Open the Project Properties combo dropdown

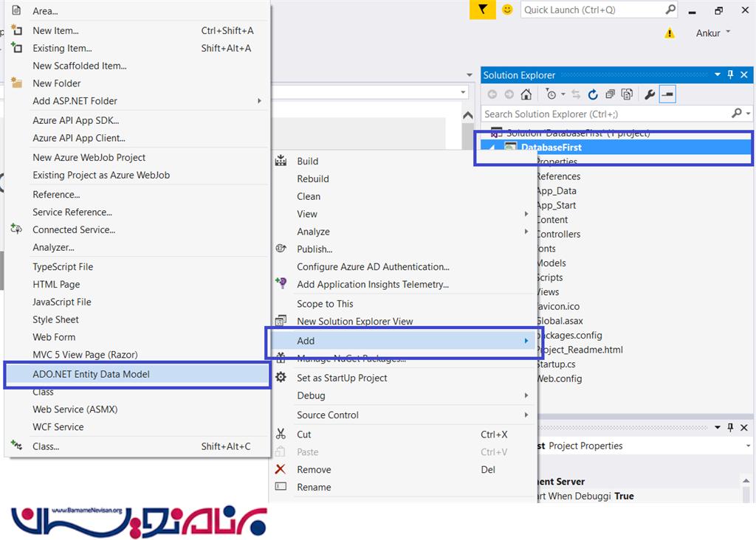748,446
